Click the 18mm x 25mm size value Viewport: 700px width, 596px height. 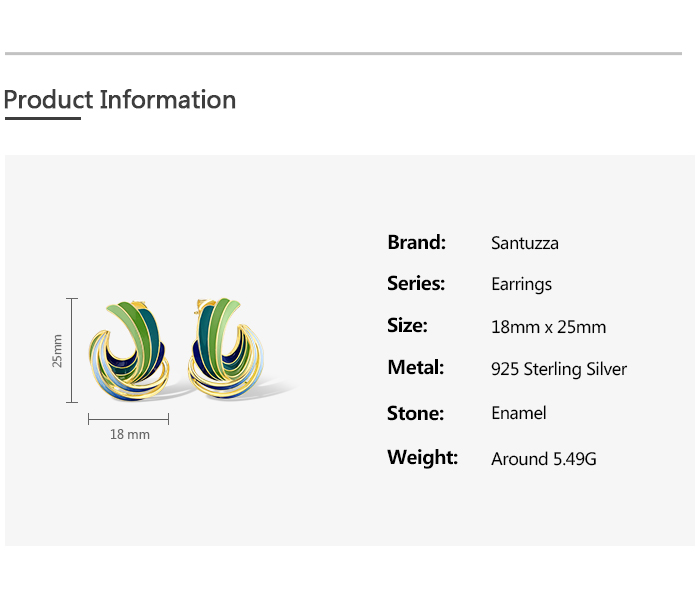click(548, 327)
